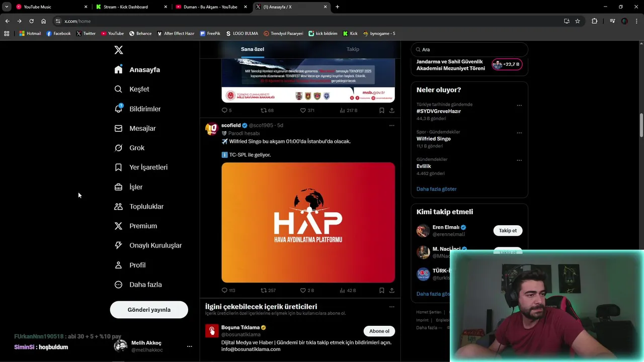This screenshot has height=362, width=644.
Task: Click the Ara search field
Action: (469, 49)
